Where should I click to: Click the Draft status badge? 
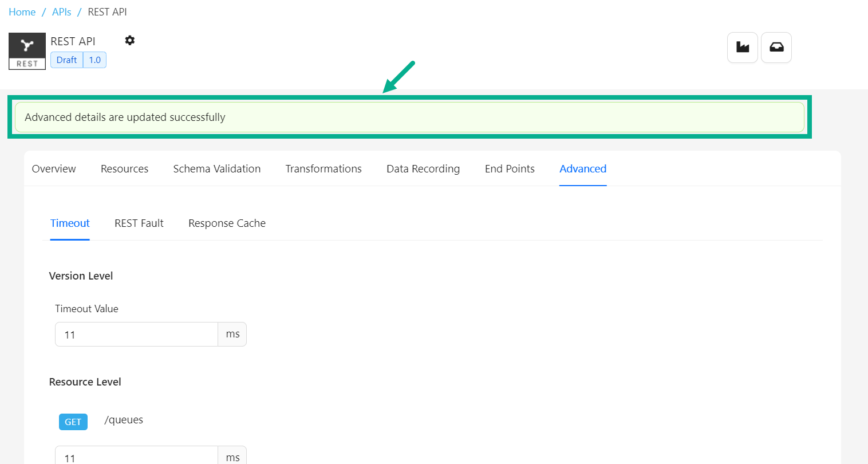(66, 60)
